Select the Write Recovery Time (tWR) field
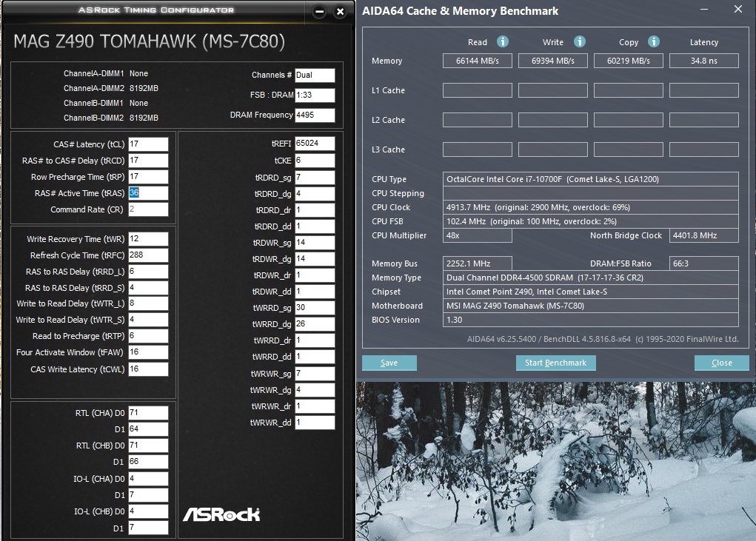 [148, 239]
